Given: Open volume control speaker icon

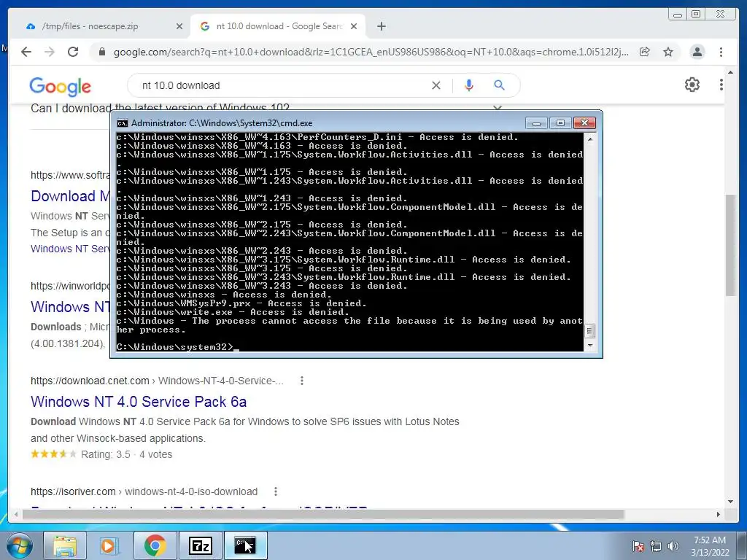Looking at the screenshot, I should click(673, 546).
